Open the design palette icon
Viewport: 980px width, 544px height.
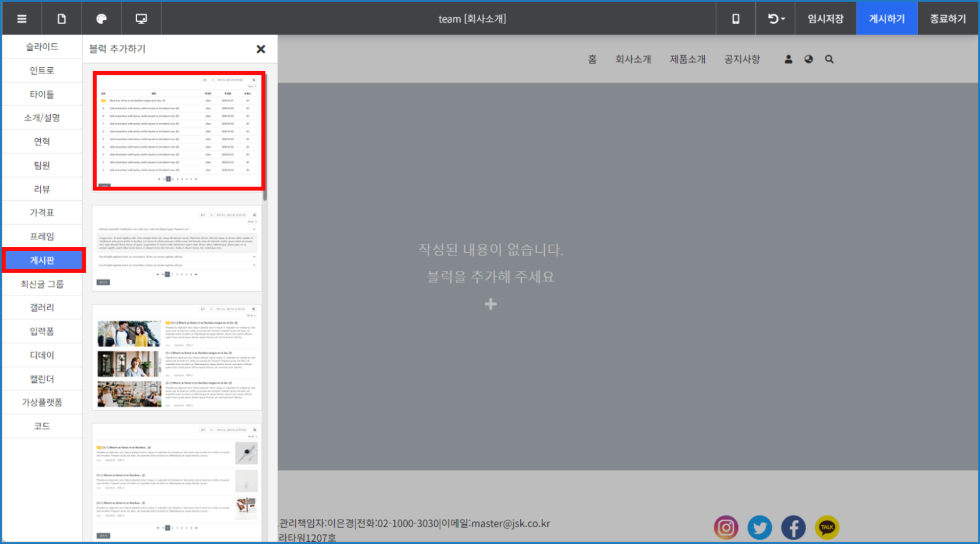101,19
